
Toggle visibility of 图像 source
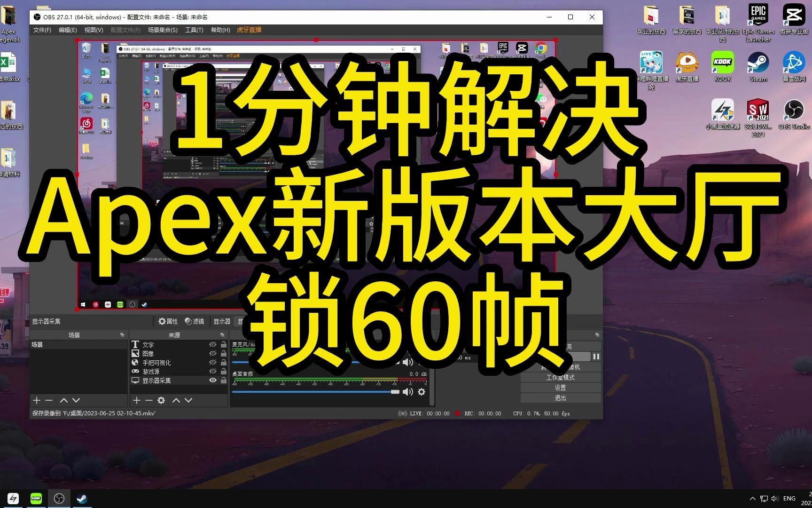click(x=213, y=354)
